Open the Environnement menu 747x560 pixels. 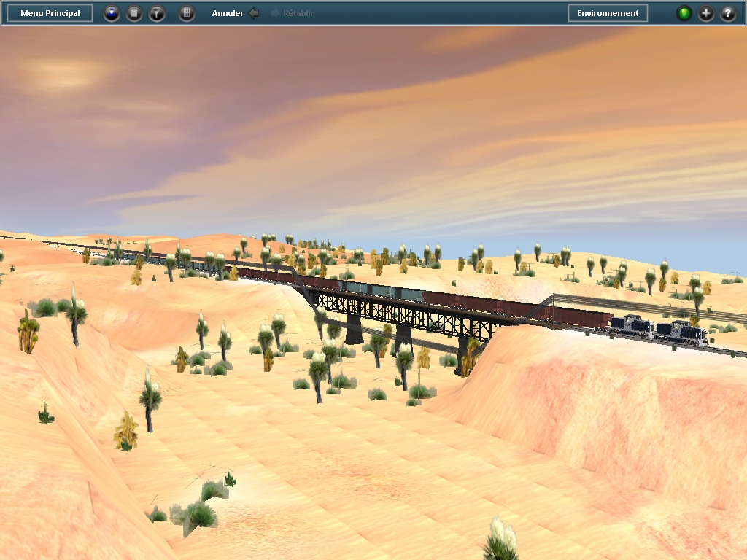(608, 13)
